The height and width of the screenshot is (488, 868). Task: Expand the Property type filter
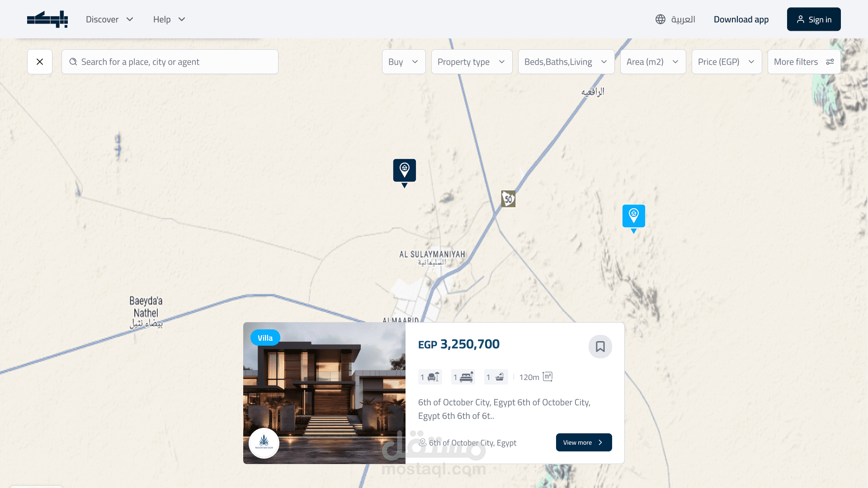(471, 62)
